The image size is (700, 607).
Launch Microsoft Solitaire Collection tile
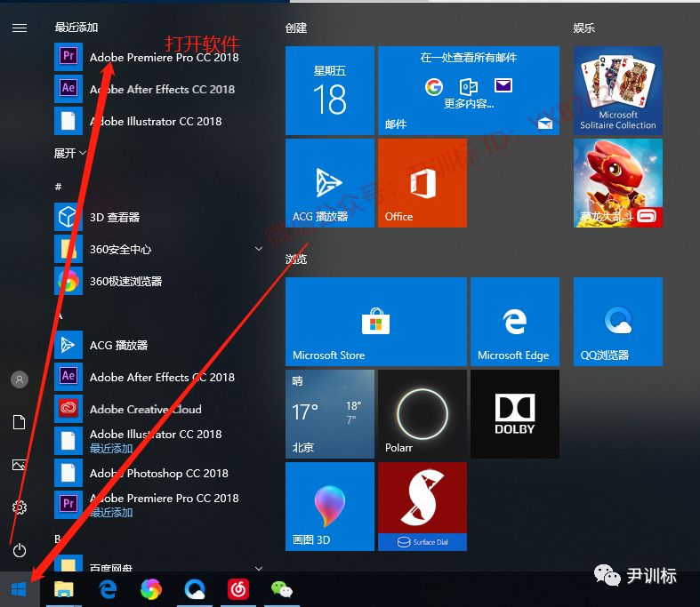pos(618,91)
